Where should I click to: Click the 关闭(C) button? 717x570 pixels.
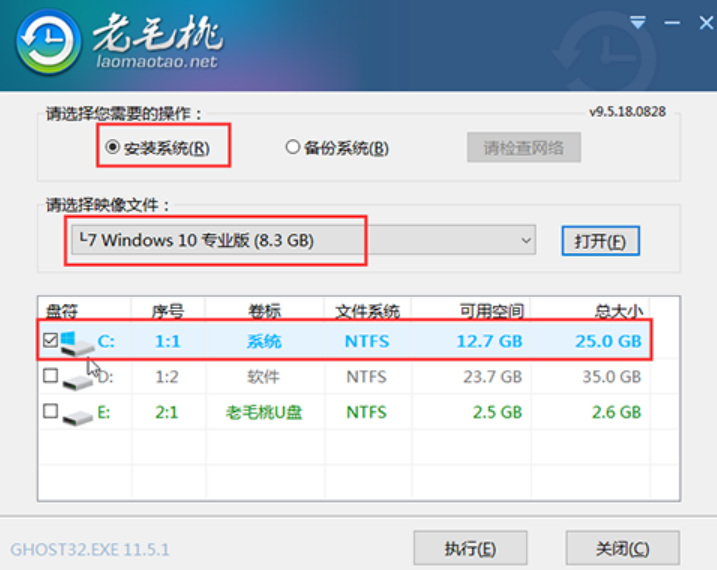click(622, 548)
